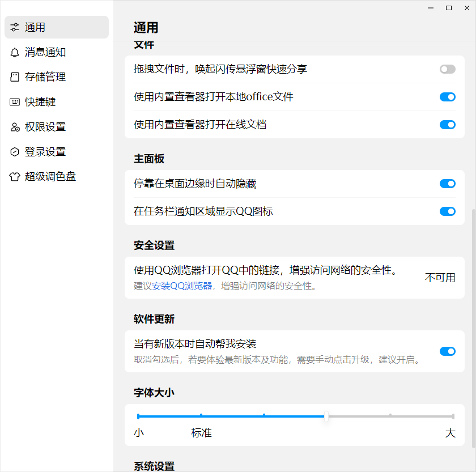Screen dimensions: 476x472
Task: Click the 不可用 status text
Action: point(440,278)
